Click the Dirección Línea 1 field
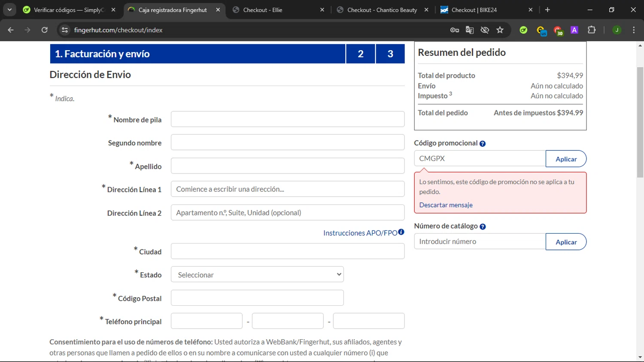Image resolution: width=644 pixels, height=362 pixels. tap(288, 189)
